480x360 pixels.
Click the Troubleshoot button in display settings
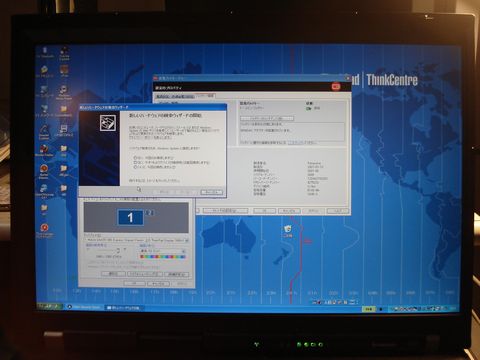click(145, 274)
